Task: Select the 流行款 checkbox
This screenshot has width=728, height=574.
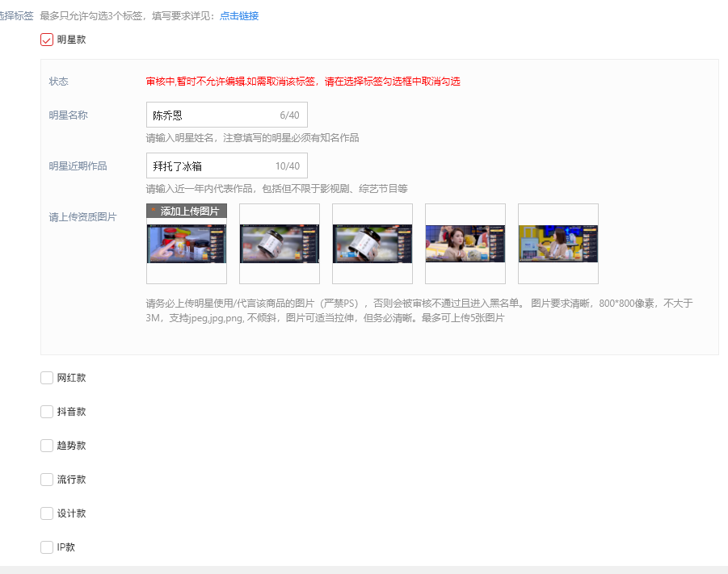Action: pyautogui.click(x=47, y=480)
